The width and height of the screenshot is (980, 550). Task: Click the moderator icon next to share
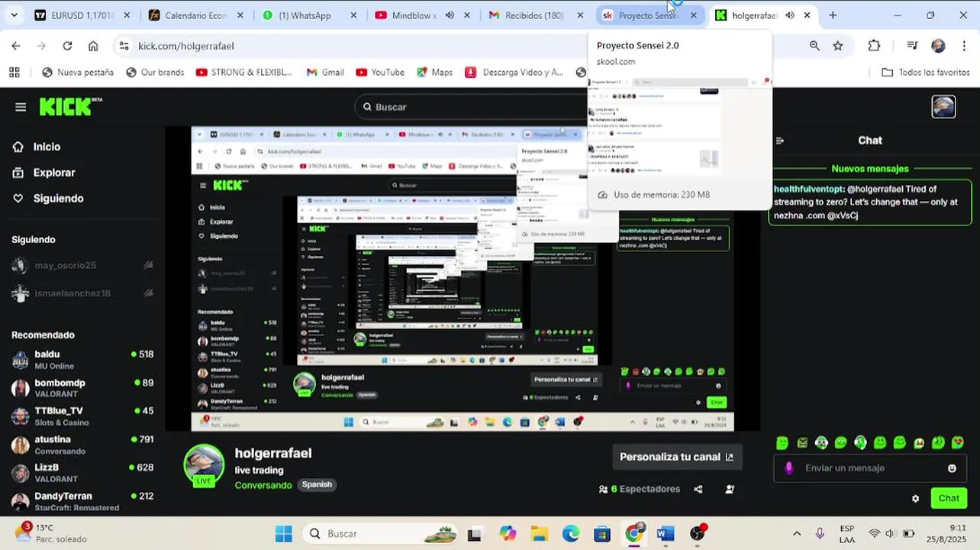click(x=730, y=489)
